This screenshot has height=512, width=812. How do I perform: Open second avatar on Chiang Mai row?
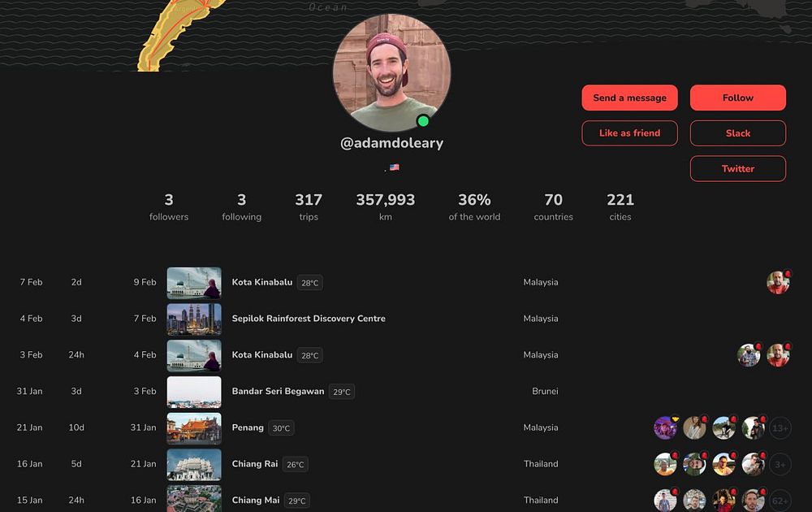click(x=694, y=500)
